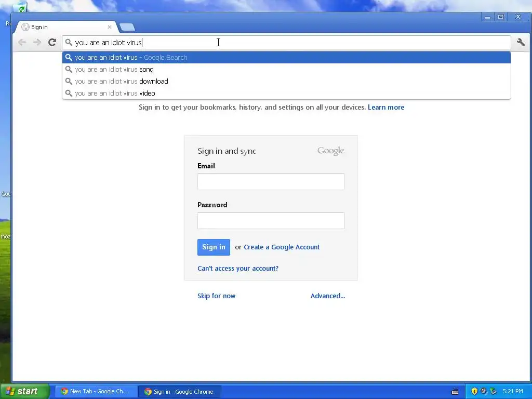The height and width of the screenshot is (399, 532).
Task: Click the on-screen keyboard taskbar icon
Action: (x=455, y=392)
